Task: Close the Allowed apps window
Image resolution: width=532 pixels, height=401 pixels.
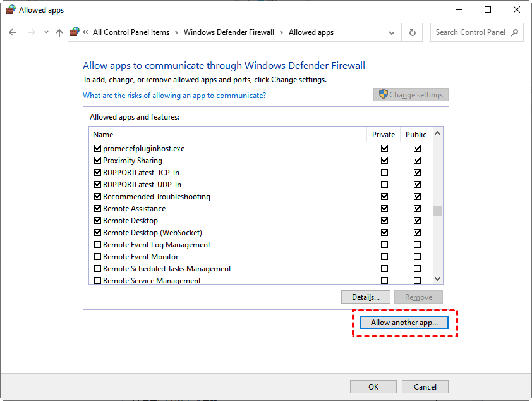Action: point(517,10)
